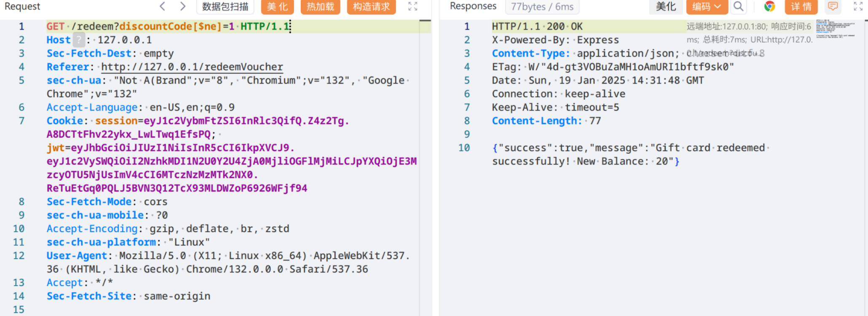
Task: Click the sec-ch-ua-mobile: ?0 line
Action: 107,215
